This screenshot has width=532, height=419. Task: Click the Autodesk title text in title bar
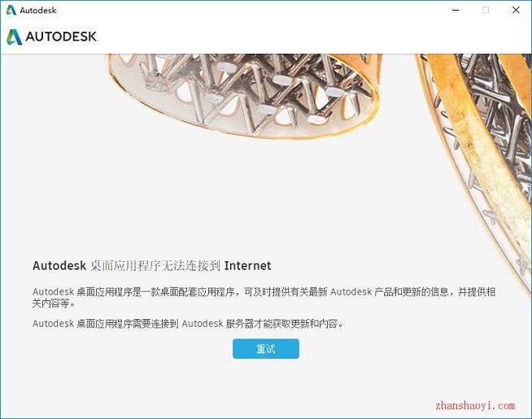click(38, 11)
